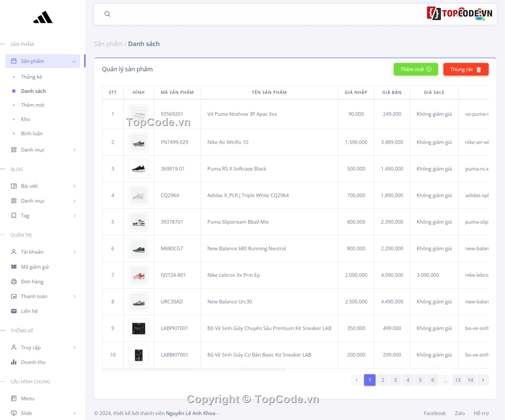Click the active page 1 button

370,380
